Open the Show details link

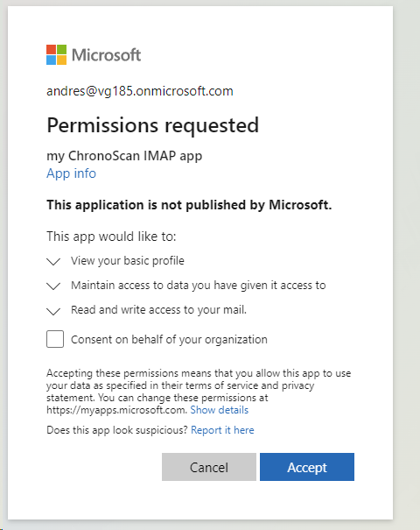[x=220, y=410]
